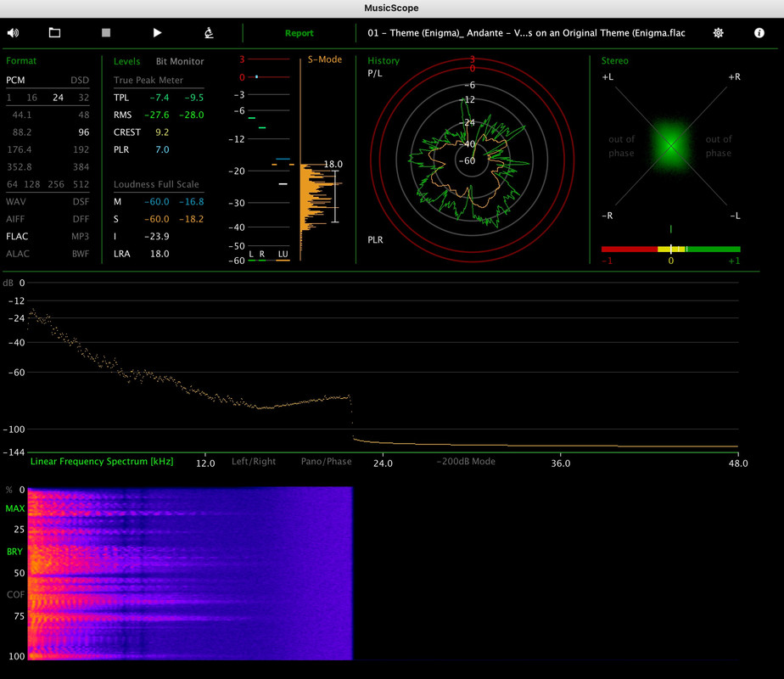Click the microscope analysis icon
This screenshot has width=784, height=679.
(209, 33)
